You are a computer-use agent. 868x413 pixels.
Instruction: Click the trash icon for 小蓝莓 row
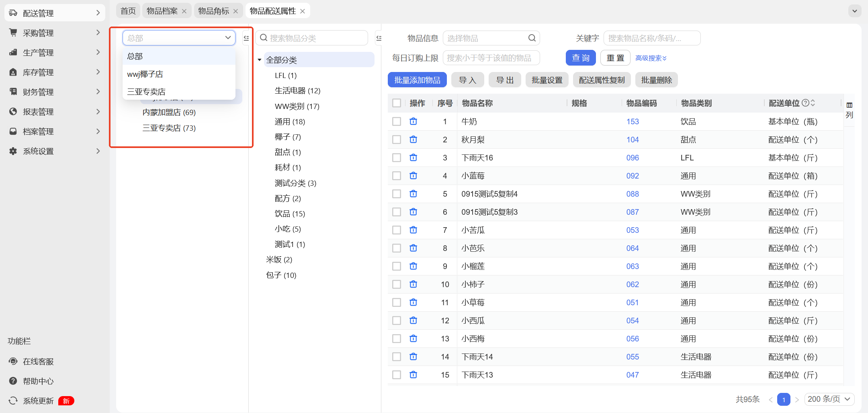413,176
